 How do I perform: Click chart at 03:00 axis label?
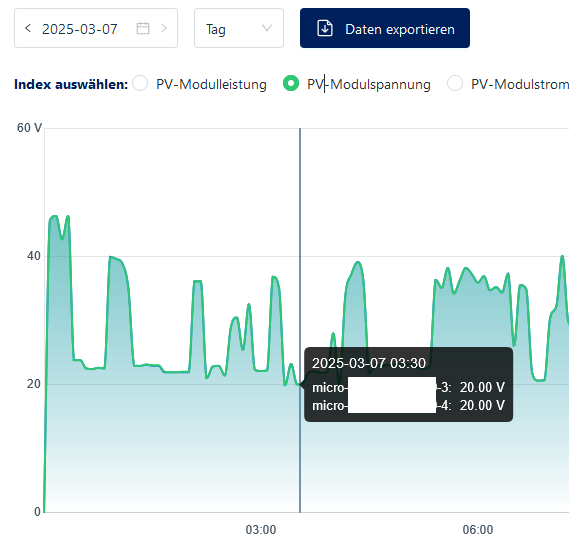[x=261, y=530]
